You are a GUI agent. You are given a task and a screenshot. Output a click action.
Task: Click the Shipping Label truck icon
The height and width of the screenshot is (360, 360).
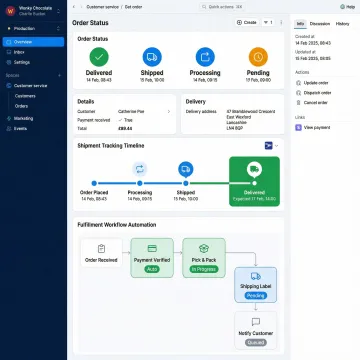(x=256, y=276)
